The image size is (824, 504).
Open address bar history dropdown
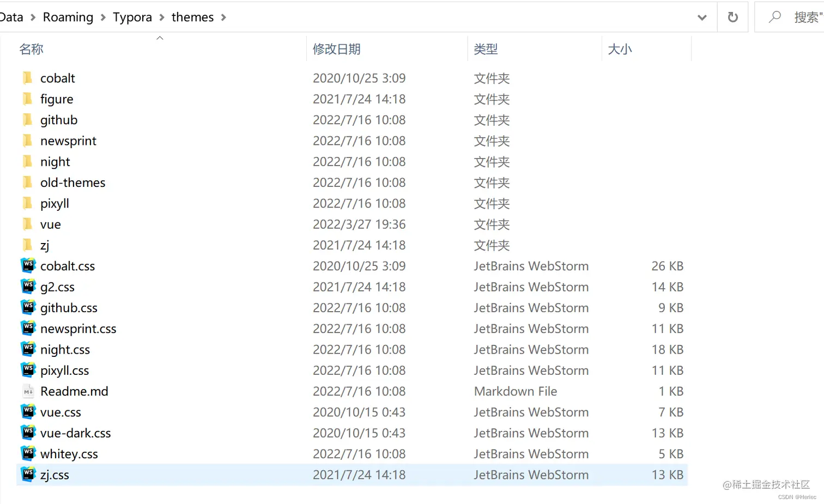(702, 17)
